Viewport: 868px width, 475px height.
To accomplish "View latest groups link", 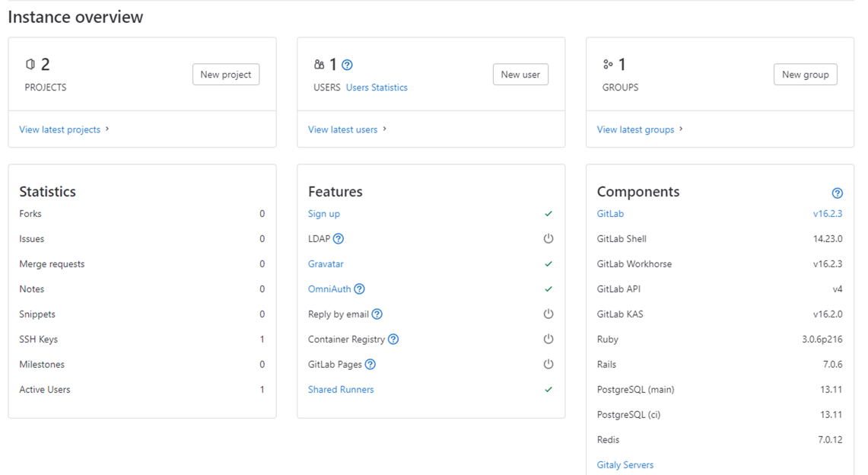I will click(635, 129).
